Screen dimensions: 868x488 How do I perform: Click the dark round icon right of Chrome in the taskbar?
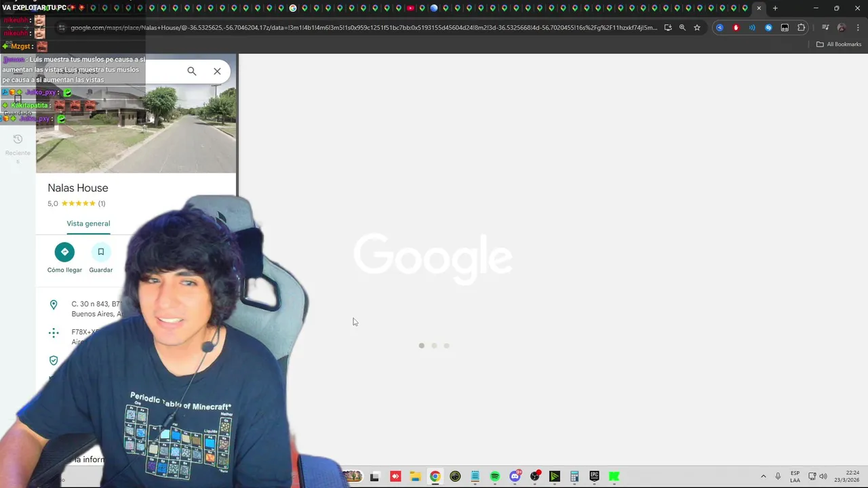pos(455,476)
